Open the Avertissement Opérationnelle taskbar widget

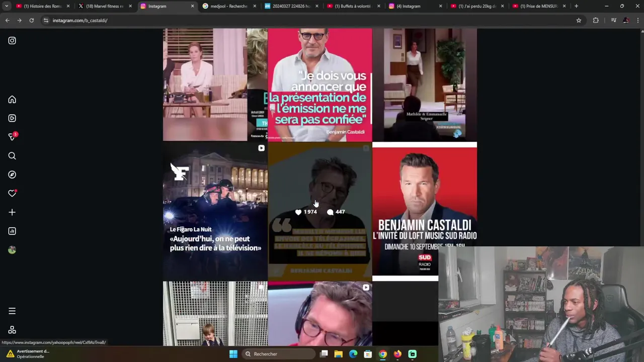pos(28,354)
